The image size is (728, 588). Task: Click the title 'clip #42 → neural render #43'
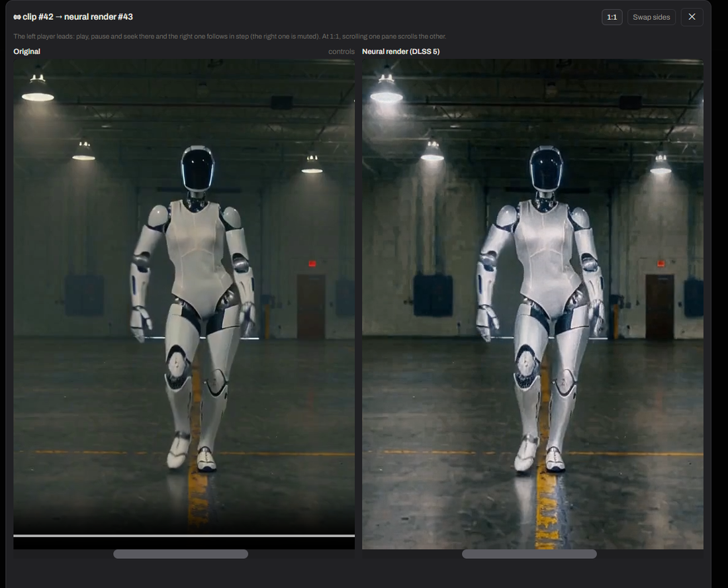click(x=77, y=17)
